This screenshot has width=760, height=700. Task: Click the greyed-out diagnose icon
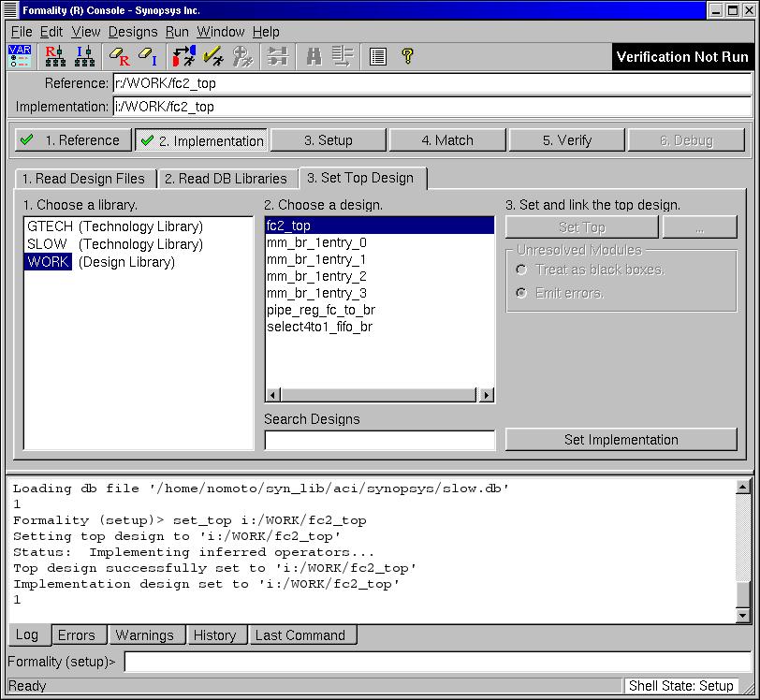pos(242,56)
